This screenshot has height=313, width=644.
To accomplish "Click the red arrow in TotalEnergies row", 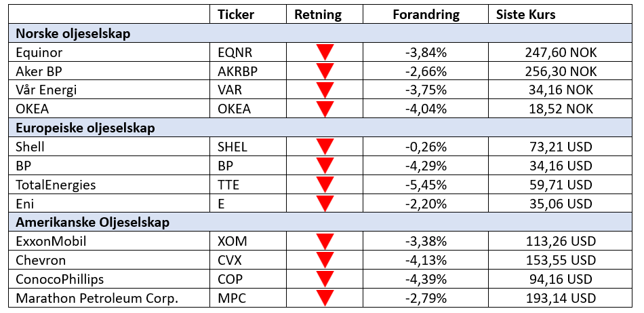I will tap(325, 185).
